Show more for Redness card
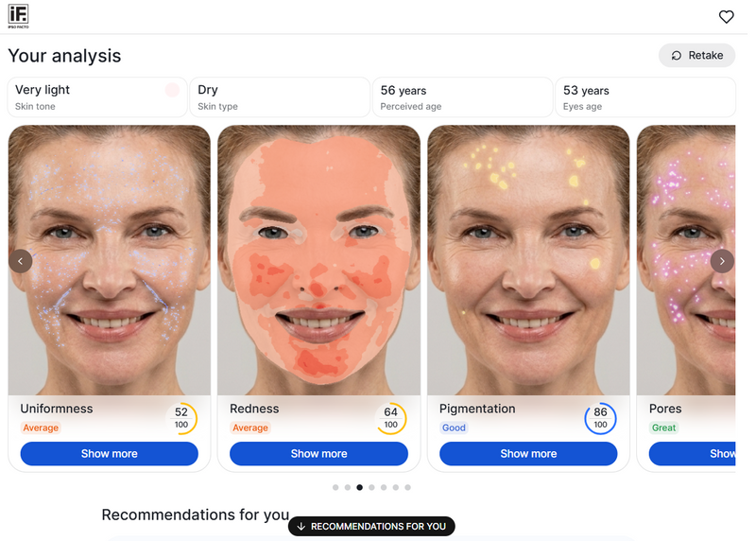The height and width of the screenshot is (541, 756). 318,454
